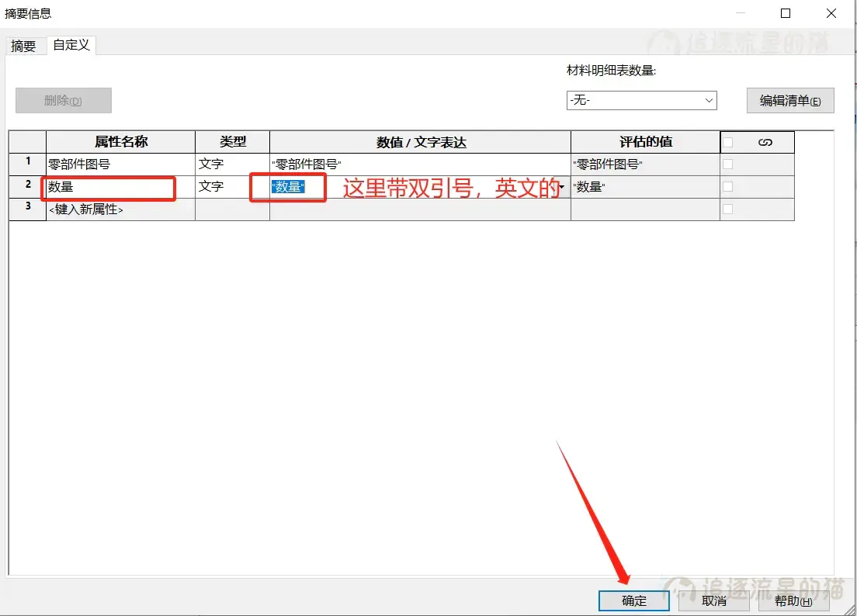Click the disabled 删除 button
This screenshot has width=857, height=616.
click(63, 100)
